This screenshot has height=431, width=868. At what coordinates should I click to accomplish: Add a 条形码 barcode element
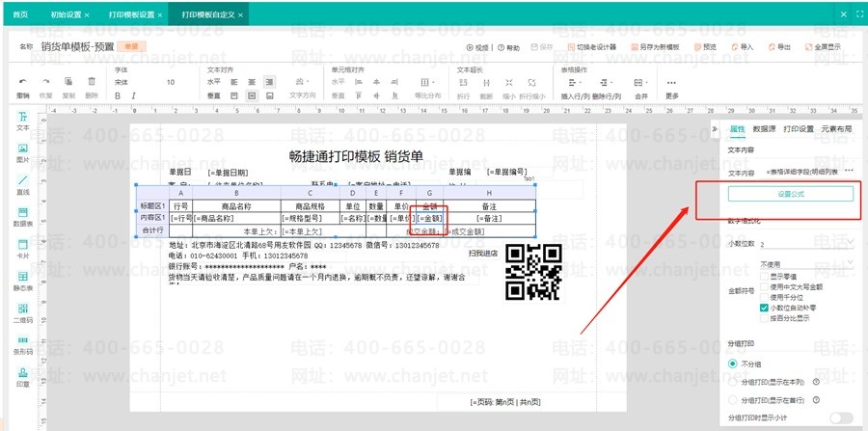pyautogui.click(x=23, y=344)
